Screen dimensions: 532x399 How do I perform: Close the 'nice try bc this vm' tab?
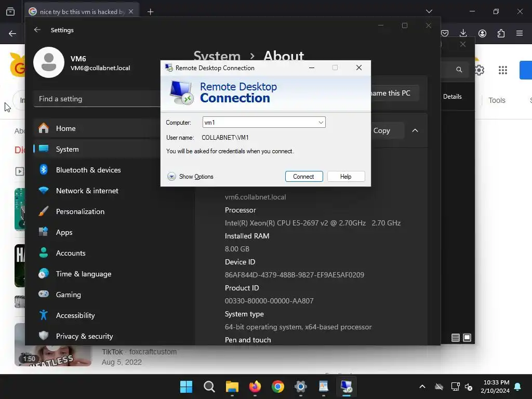tap(131, 11)
